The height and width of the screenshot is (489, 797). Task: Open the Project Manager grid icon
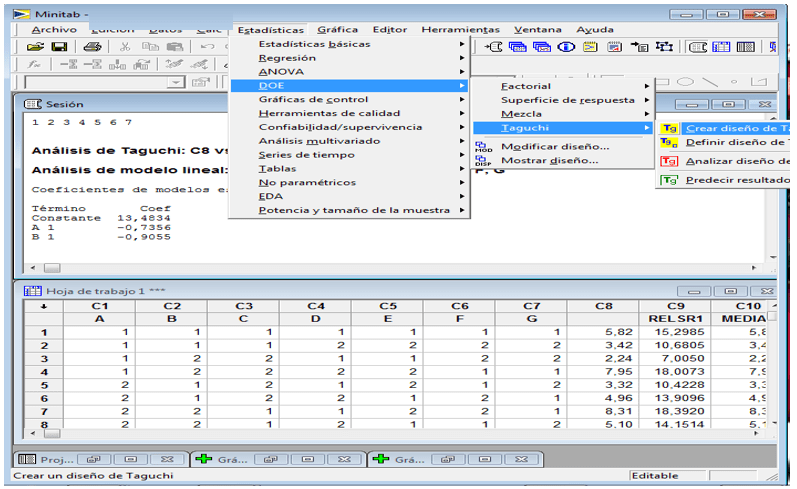pos(746,47)
